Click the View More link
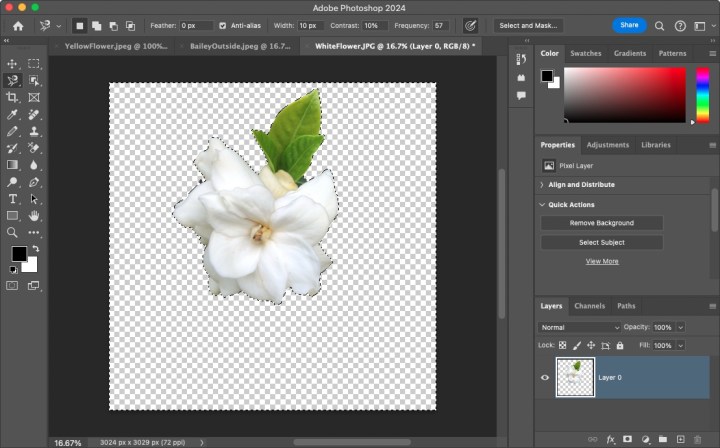Viewport: 720px width, 448px height. (602, 261)
